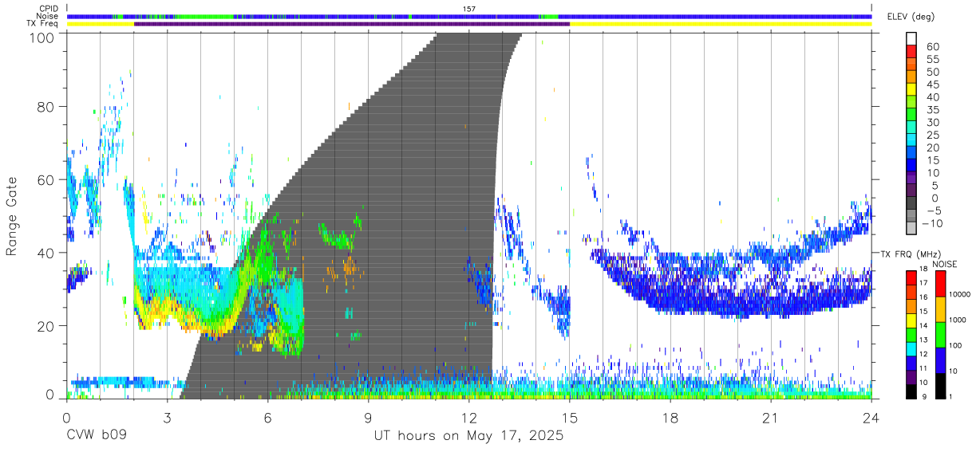
Task: Click the 21 tick on UT hours axis
Action: click(x=770, y=418)
